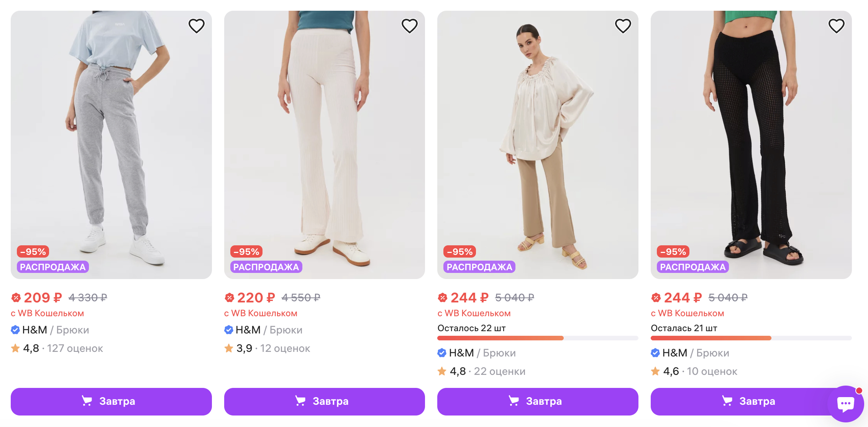The height and width of the screenshot is (427, 868).
Task: Open the gray jogger pants product photo
Action: (111, 134)
